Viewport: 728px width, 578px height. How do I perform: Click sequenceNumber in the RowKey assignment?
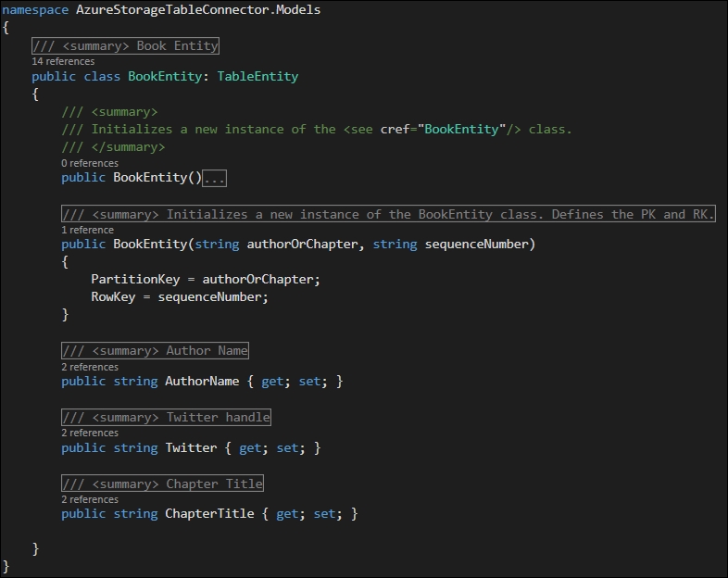210,297
